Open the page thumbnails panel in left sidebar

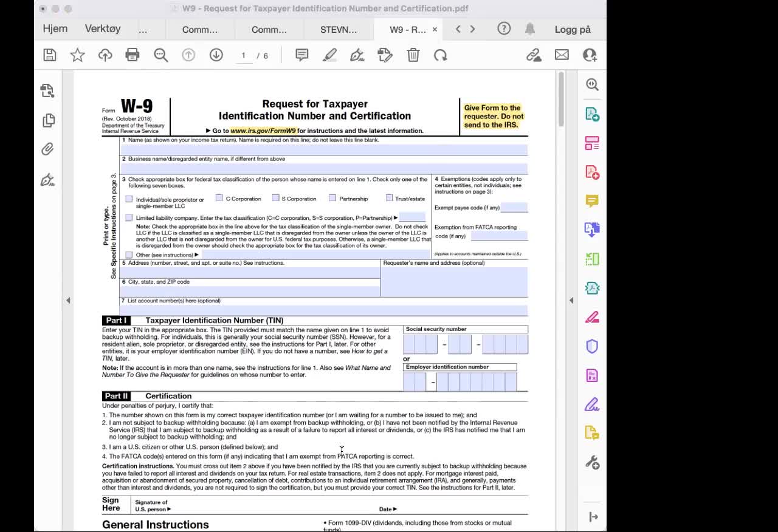pos(49,120)
